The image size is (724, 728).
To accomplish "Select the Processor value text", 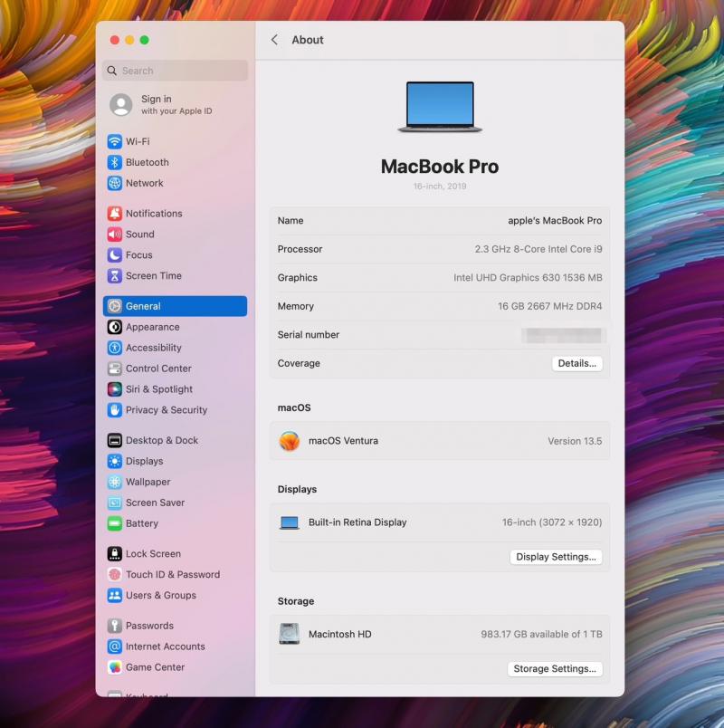I will [538, 249].
